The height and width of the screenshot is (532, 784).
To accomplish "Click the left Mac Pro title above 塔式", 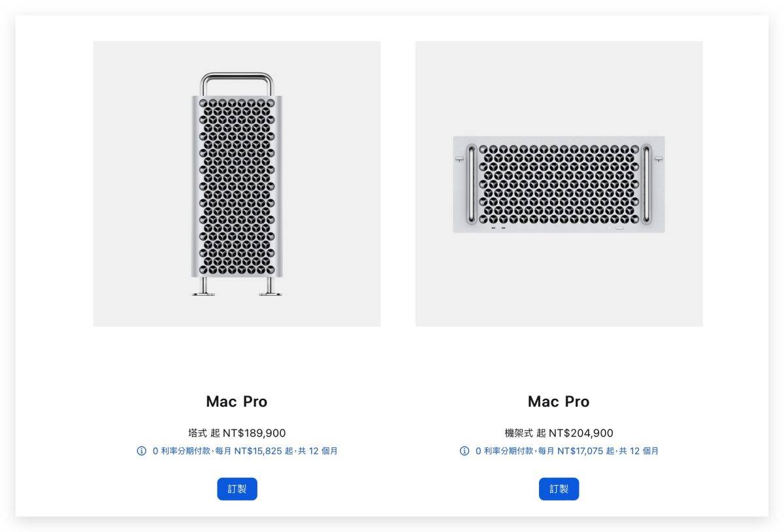I will point(237,401).
